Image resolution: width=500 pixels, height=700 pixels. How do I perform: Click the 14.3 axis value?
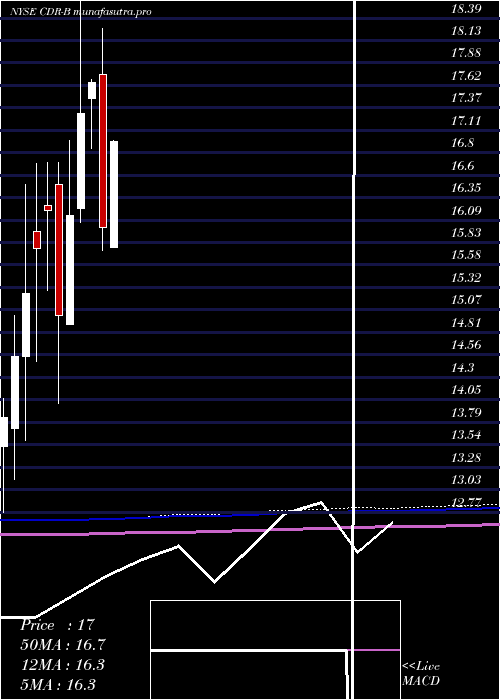coord(463,367)
